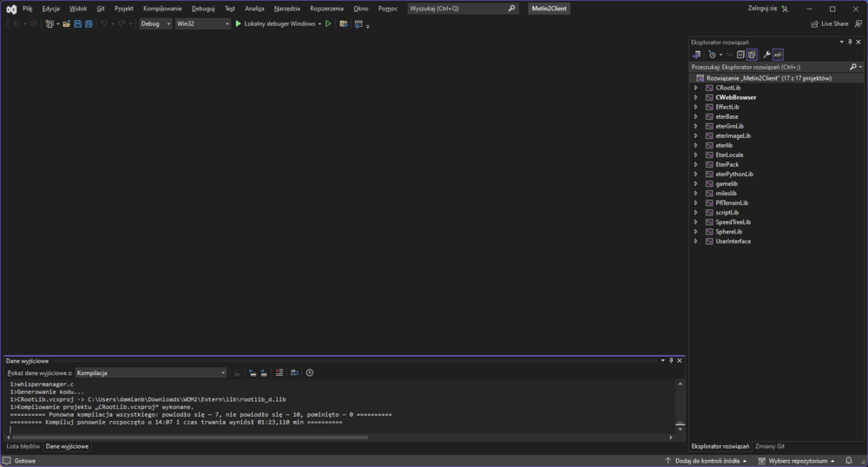Toggle Show All Files in Solution Explorer
Viewport: 868px width, 467px height.
coord(752,54)
